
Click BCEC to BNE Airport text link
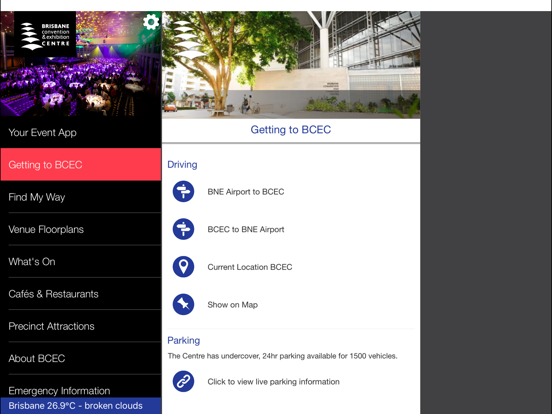[x=246, y=230]
